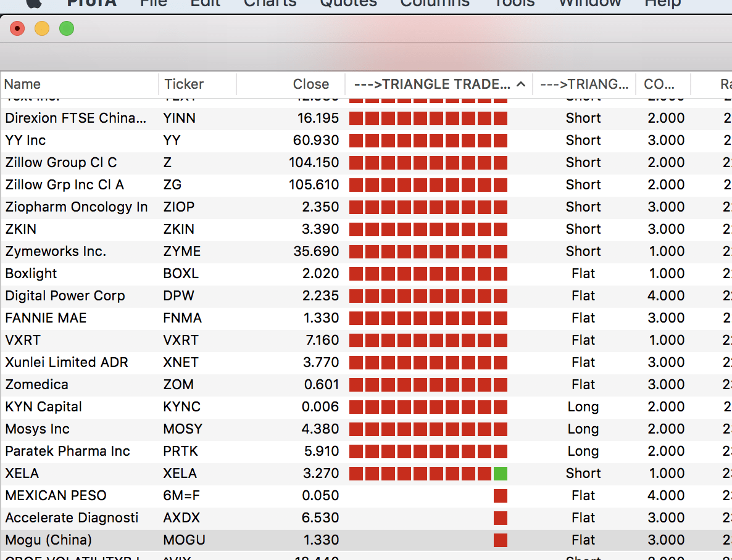The height and width of the screenshot is (560, 732).
Task: Open the Tools menu
Action: [514, 3]
